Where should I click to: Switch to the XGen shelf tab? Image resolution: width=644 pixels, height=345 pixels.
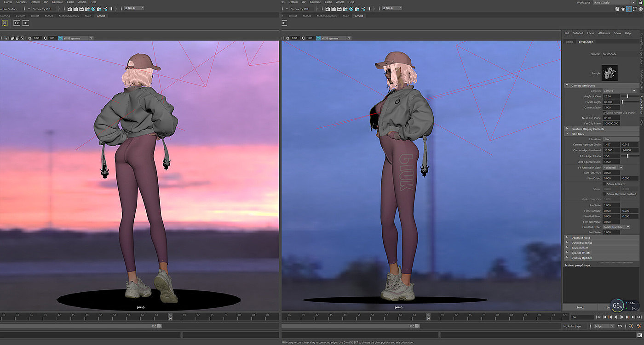tap(86, 16)
